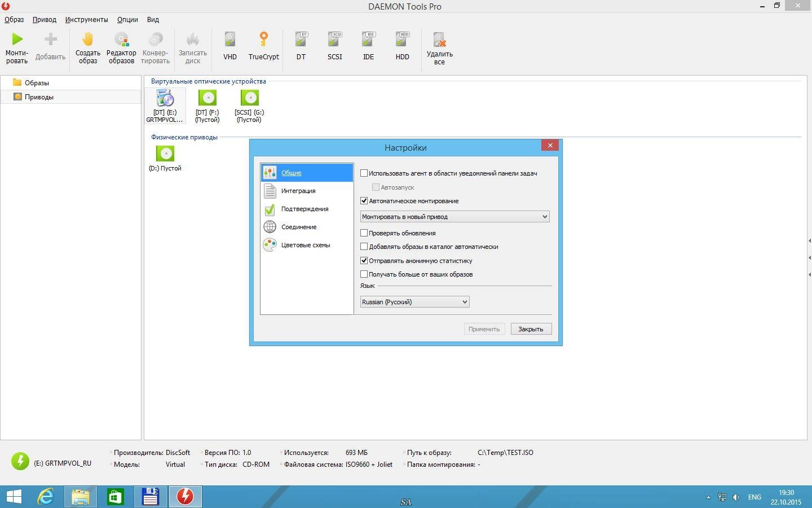Viewport: 812px width, 508px height.
Task: Click the floppy disk taskbar icon
Action: click(x=150, y=497)
